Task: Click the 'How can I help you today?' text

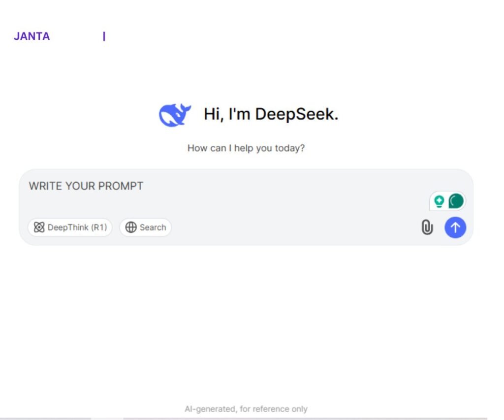Action: (x=246, y=148)
